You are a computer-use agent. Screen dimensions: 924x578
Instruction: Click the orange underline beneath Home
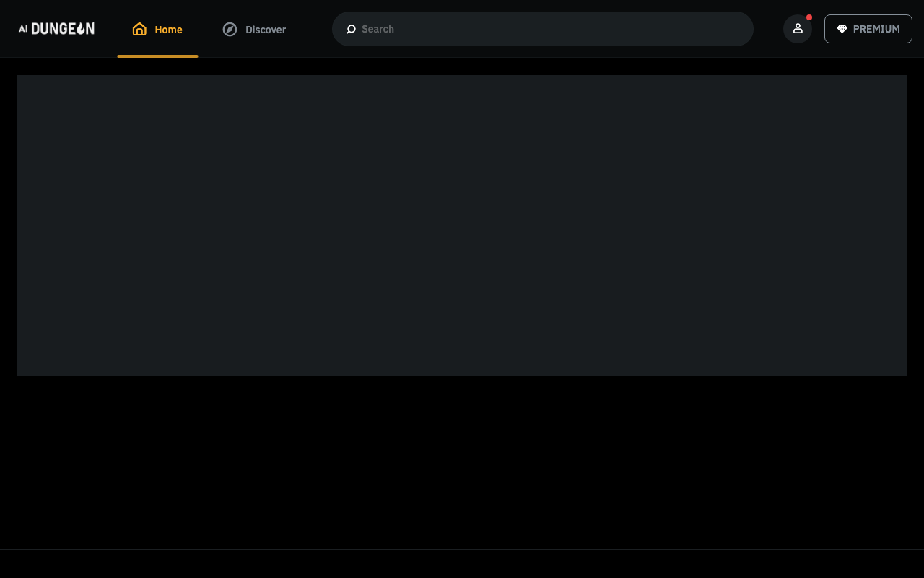[x=157, y=56]
